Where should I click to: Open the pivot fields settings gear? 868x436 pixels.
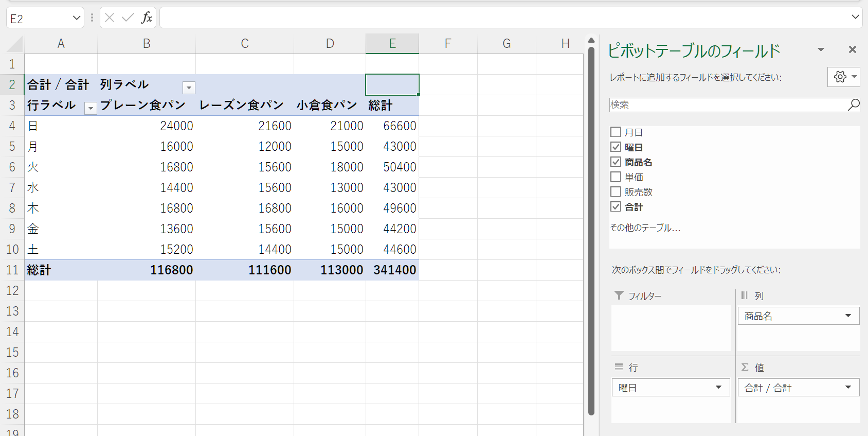[843, 77]
